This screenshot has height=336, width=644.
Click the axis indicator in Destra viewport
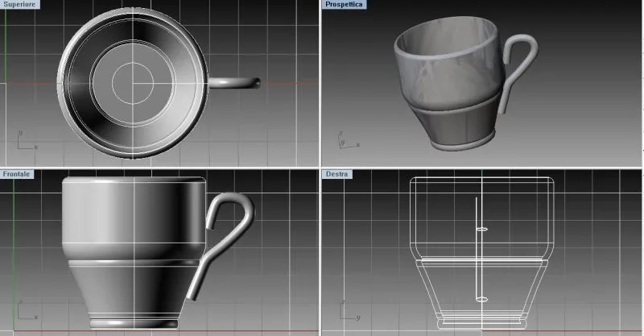coord(350,310)
